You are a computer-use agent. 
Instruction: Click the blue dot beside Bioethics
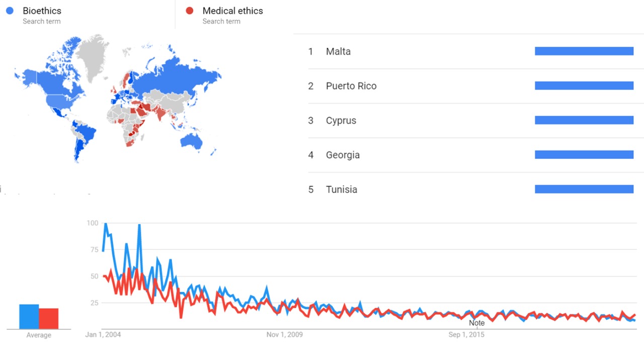pyautogui.click(x=9, y=11)
